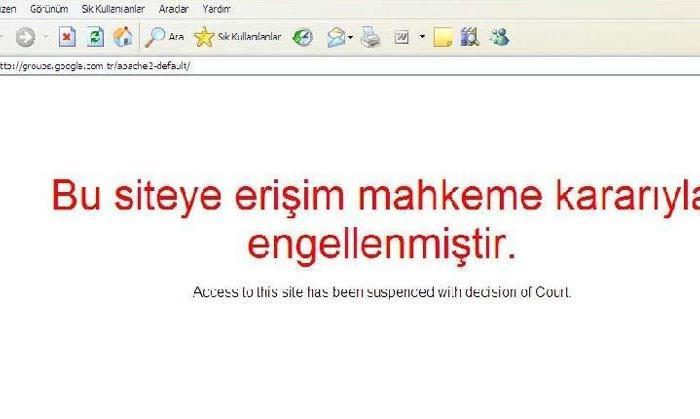
Task: Click the Research book icon
Action: pyautogui.click(x=470, y=38)
